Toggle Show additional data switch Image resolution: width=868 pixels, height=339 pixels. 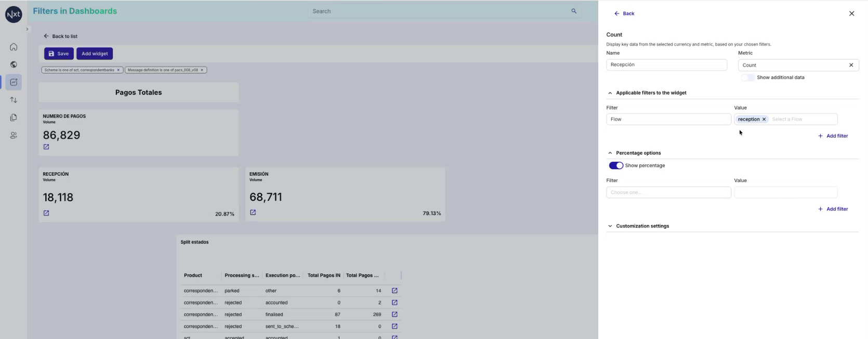point(747,77)
